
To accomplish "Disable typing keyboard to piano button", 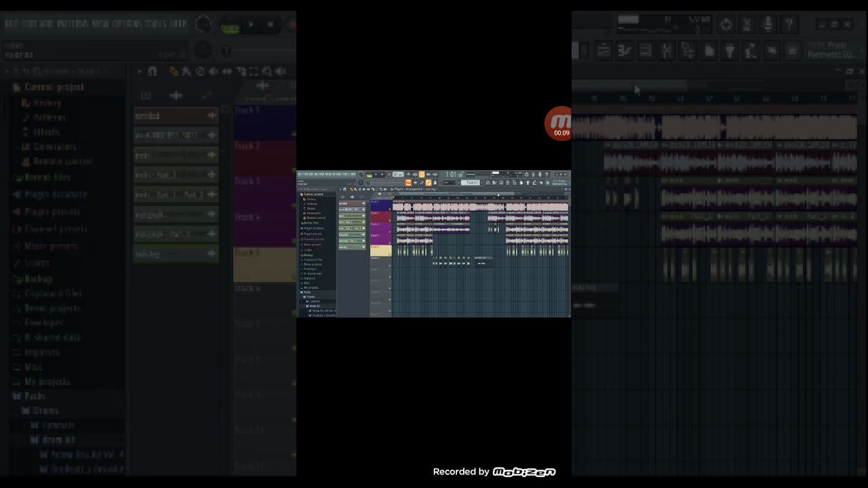I will pyautogui.click(x=408, y=182).
